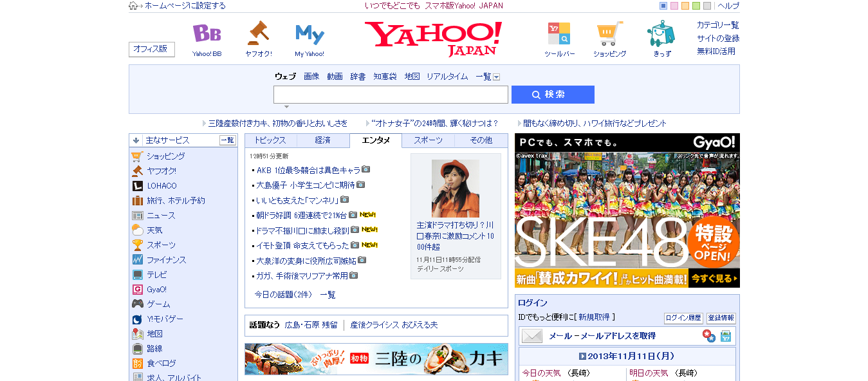The width and height of the screenshot is (868, 381).
Task: Open Yahoo! BB icon
Action: (207, 33)
